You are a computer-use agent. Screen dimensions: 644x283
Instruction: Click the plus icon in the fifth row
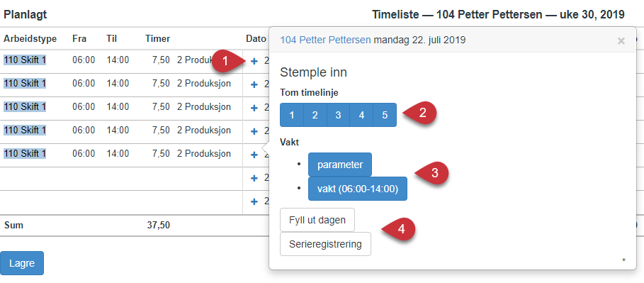(x=254, y=155)
